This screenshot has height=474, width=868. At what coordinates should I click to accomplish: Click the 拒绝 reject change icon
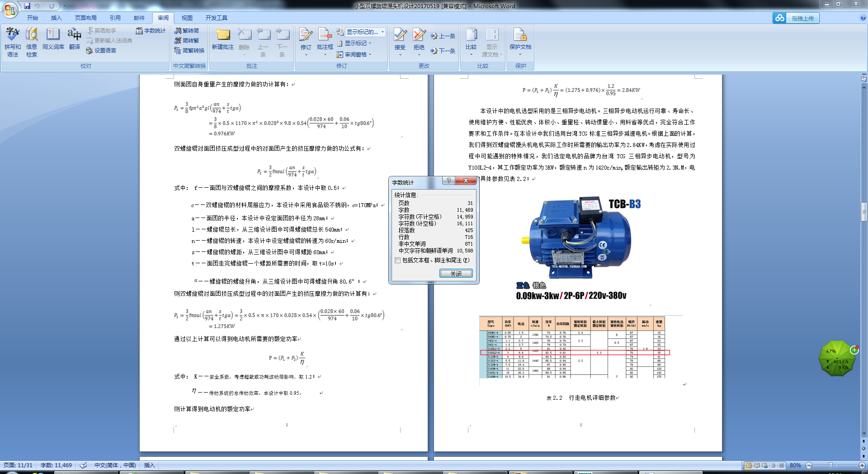419,35
